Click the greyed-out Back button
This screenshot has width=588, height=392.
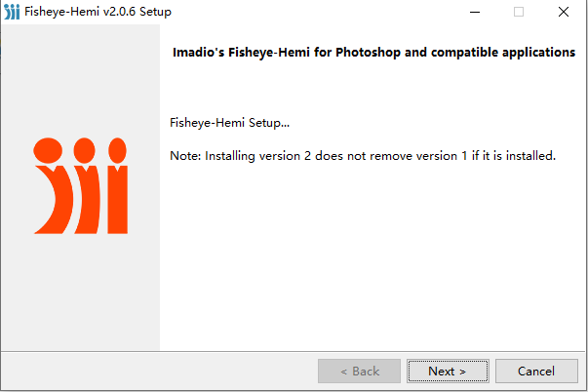[x=359, y=371]
